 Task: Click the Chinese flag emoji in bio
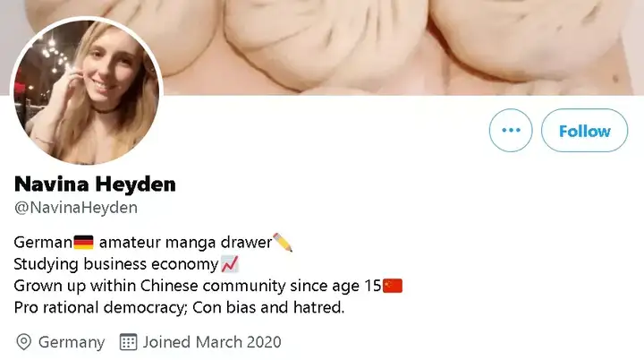pos(393,286)
